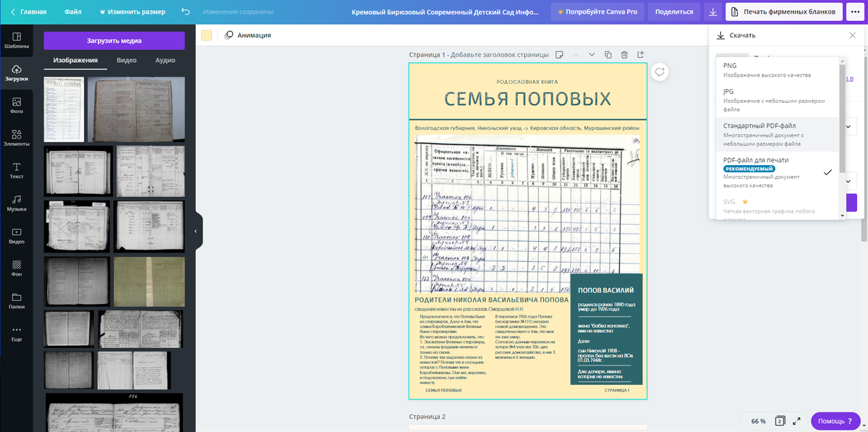Select the ПОПОВ ВАСИЛИЙ teal info box
The width and height of the screenshot is (868, 432).
point(606,329)
